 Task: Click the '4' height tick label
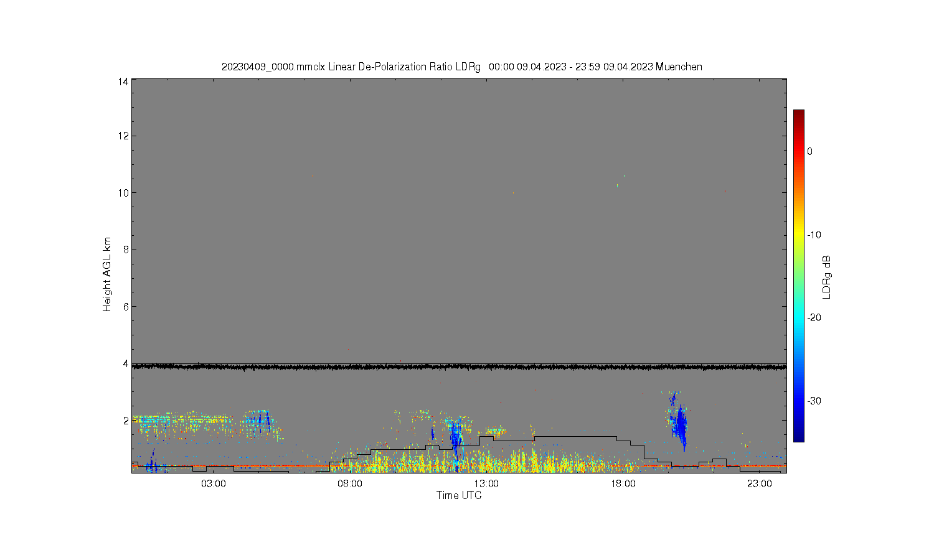126,364
